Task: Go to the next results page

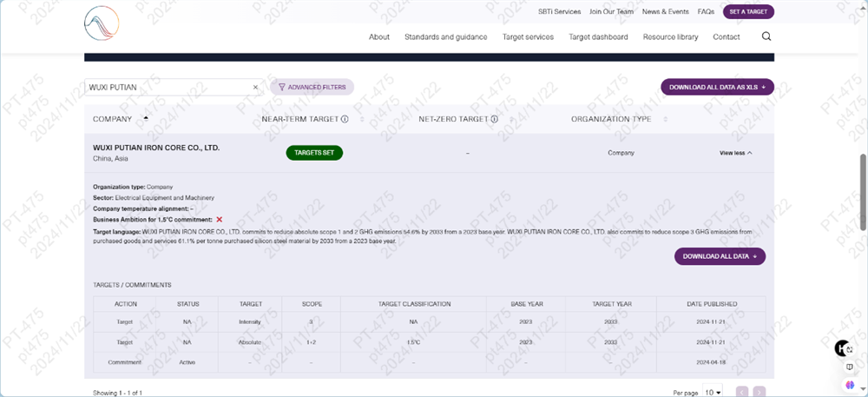Action: [759, 392]
